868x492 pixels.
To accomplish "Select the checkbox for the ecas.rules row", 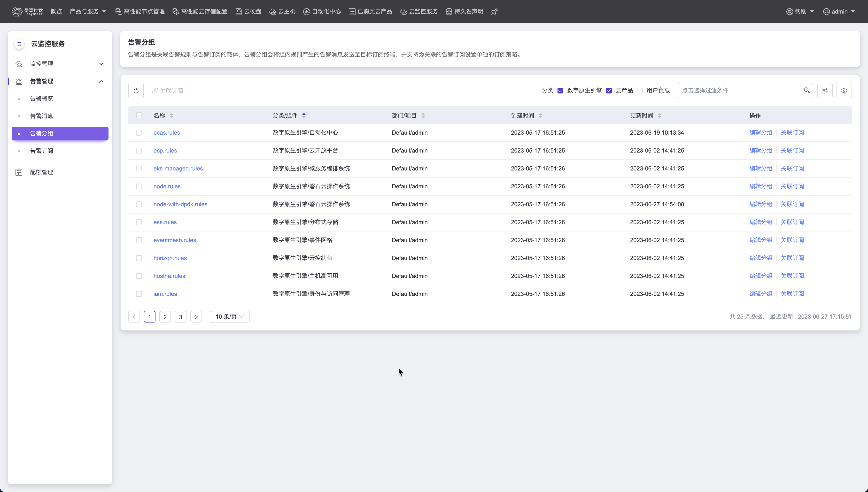I will click(139, 133).
